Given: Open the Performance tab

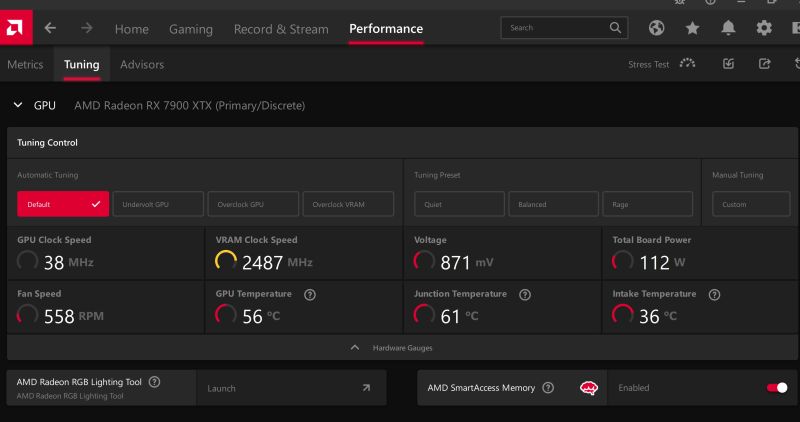Looking at the screenshot, I should click(386, 29).
